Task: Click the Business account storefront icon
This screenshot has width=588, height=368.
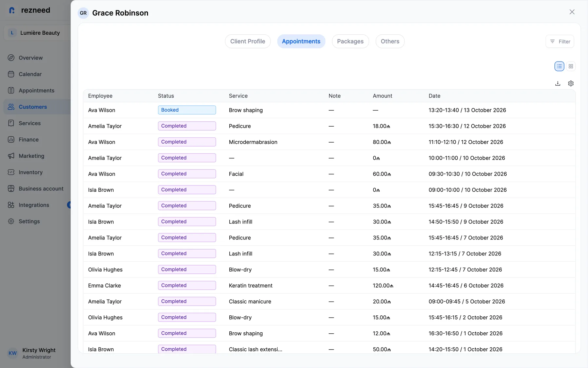Action: click(x=11, y=189)
